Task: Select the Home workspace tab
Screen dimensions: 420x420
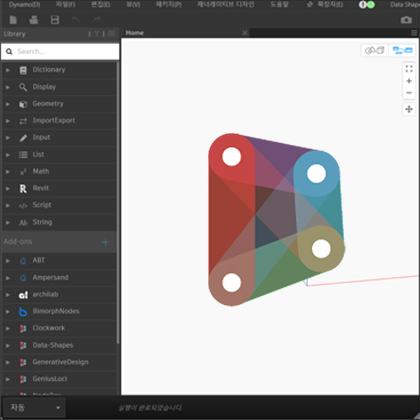Action: [x=135, y=33]
